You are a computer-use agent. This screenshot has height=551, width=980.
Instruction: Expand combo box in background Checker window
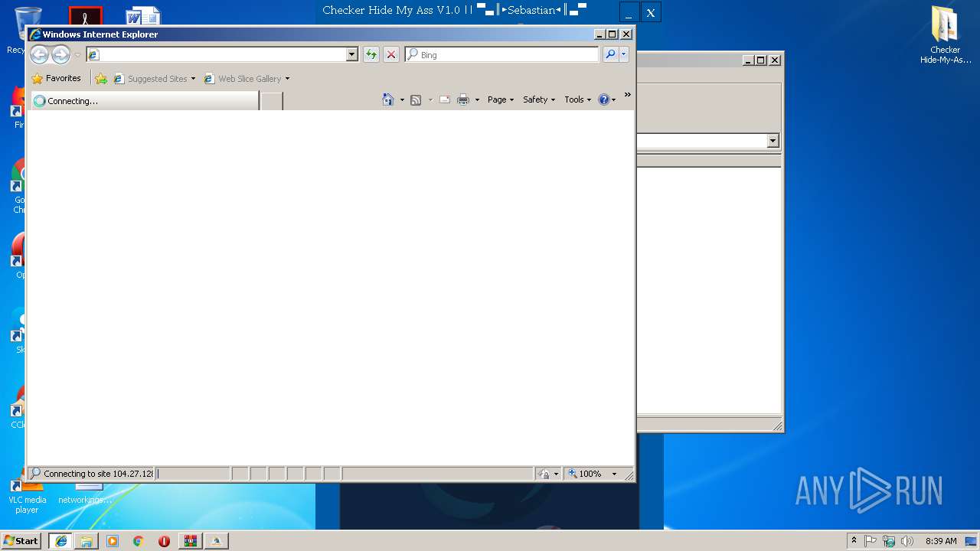pos(773,141)
